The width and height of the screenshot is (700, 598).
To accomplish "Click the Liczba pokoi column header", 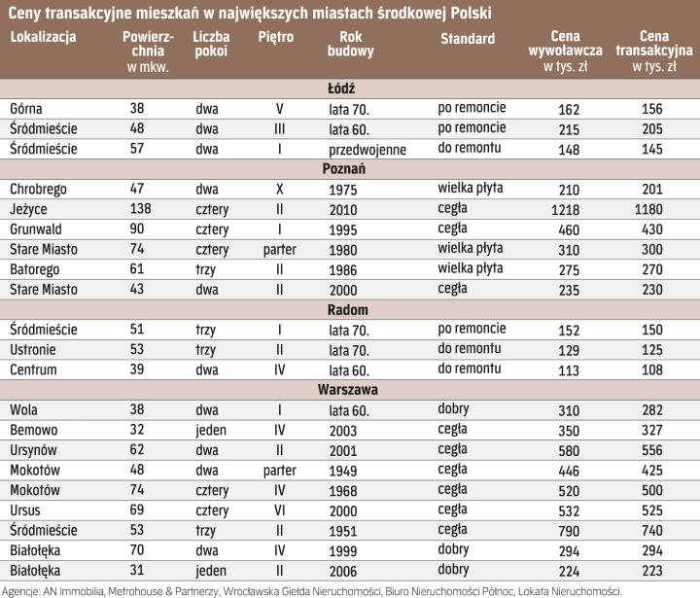I will point(211,46).
